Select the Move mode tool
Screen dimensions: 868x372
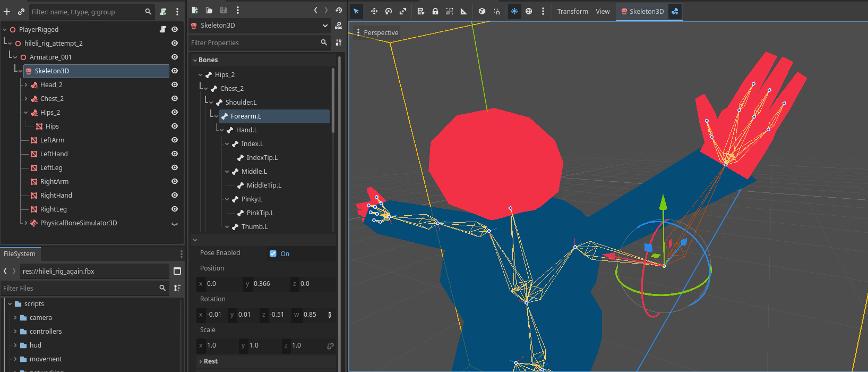[x=374, y=11]
